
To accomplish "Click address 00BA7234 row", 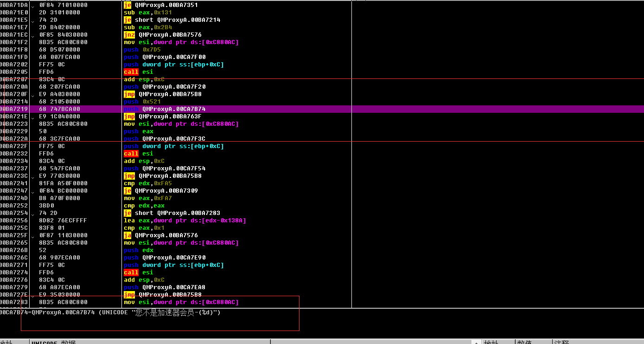I will tap(14, 161).
